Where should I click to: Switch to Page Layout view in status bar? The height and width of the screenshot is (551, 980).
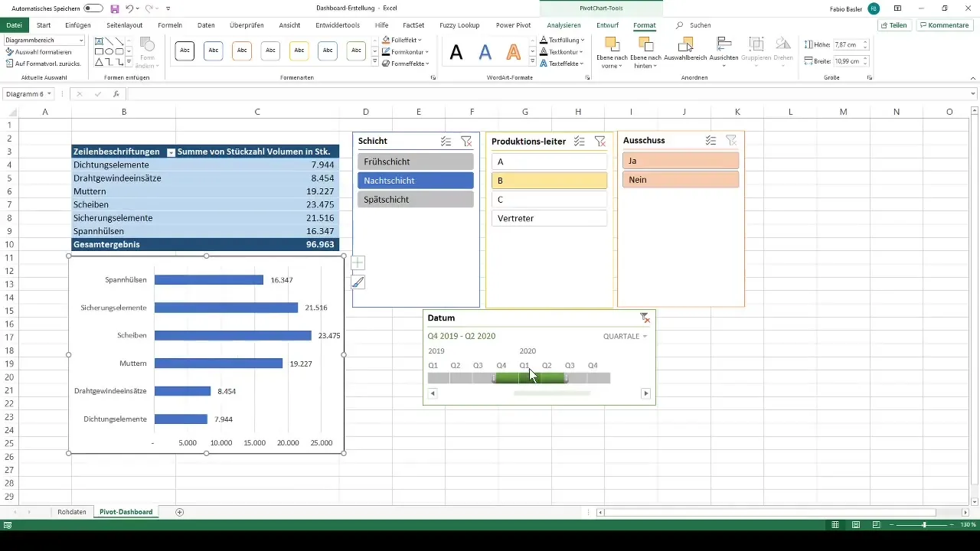click(x=856, y=525)
